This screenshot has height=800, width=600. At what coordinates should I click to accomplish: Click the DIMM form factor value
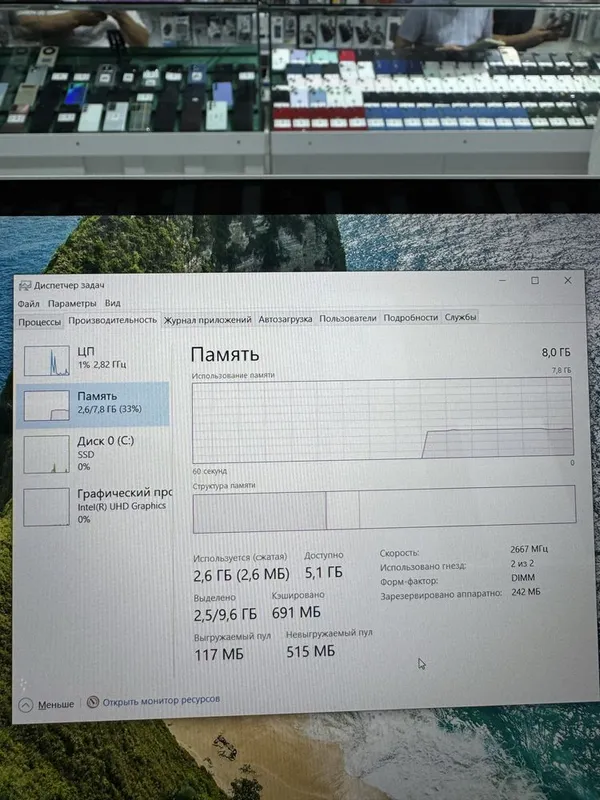click(x=523, y=578)
